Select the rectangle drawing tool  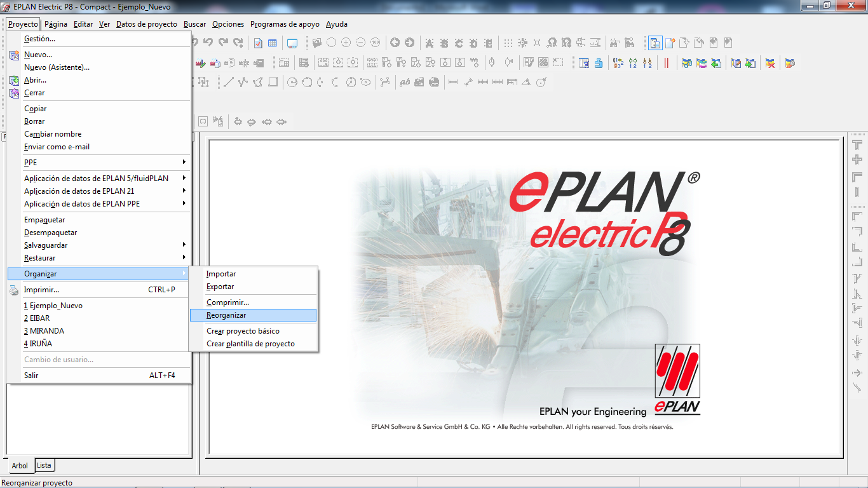(x=273, y=82)
